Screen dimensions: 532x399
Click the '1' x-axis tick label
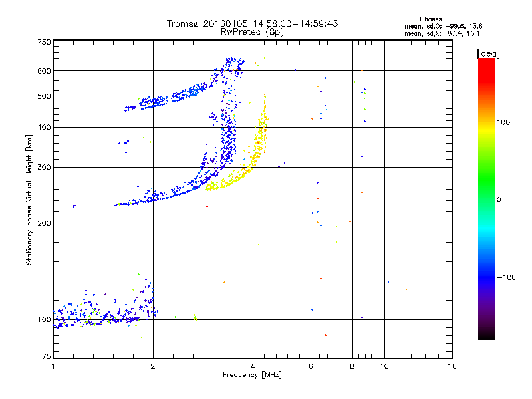coord(53,366)
